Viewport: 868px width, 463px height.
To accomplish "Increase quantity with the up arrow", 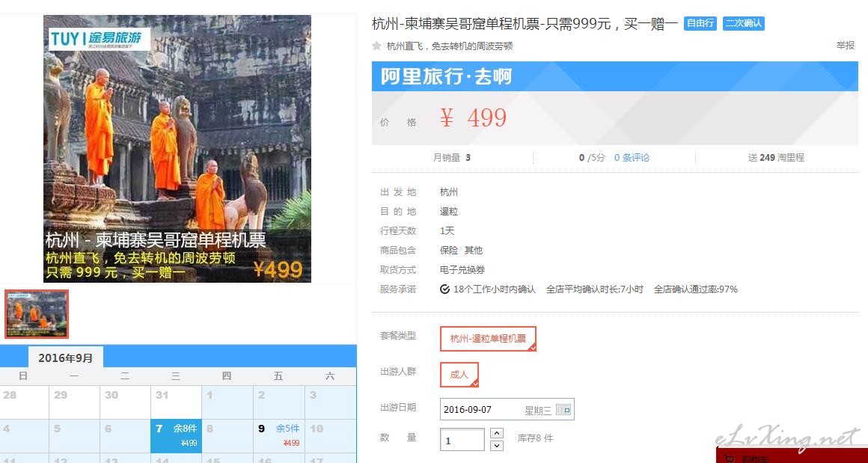I will [497, 433].
